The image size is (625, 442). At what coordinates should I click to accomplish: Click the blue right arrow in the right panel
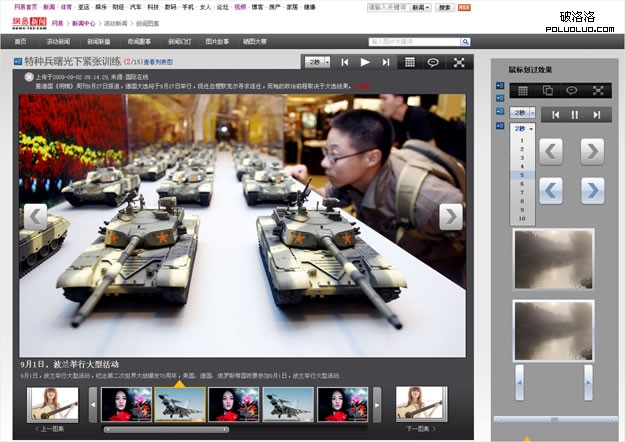[592, 190]
